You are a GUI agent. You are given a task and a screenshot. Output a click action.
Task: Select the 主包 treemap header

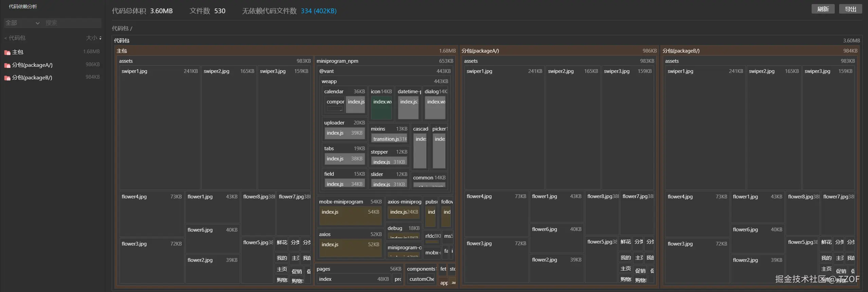click(122, 51)
